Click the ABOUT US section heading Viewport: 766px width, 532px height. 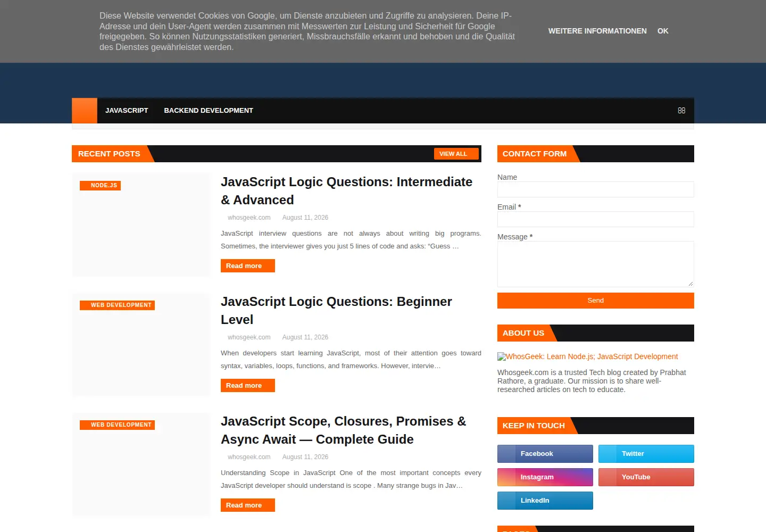tap(523, 333)
